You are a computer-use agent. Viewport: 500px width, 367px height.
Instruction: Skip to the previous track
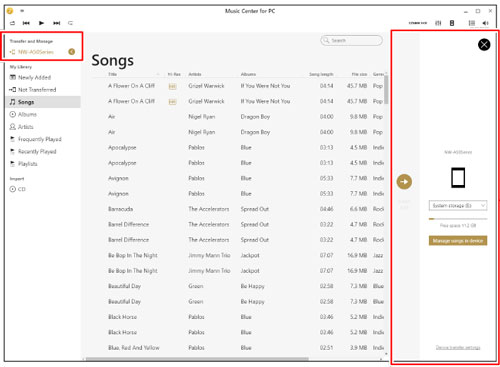click(26, 23)
